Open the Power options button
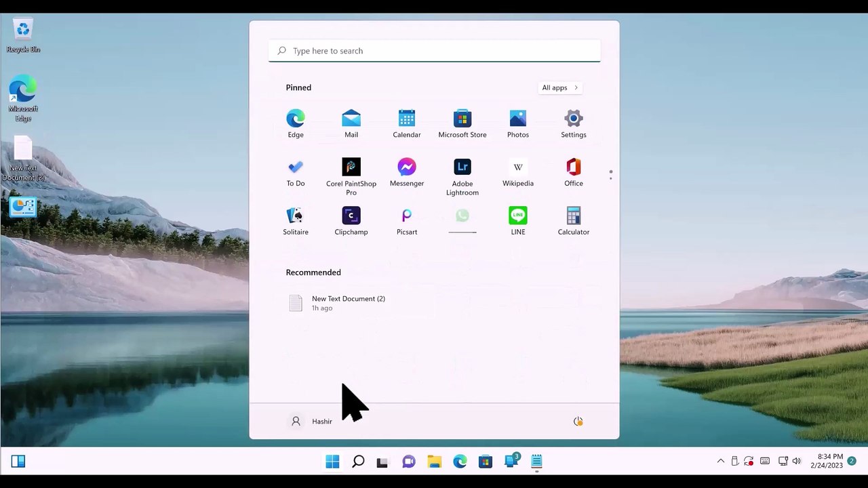Image resolution: width=868 pixels, height=488 pixels. pyautogui.click(x=578, y=422)
